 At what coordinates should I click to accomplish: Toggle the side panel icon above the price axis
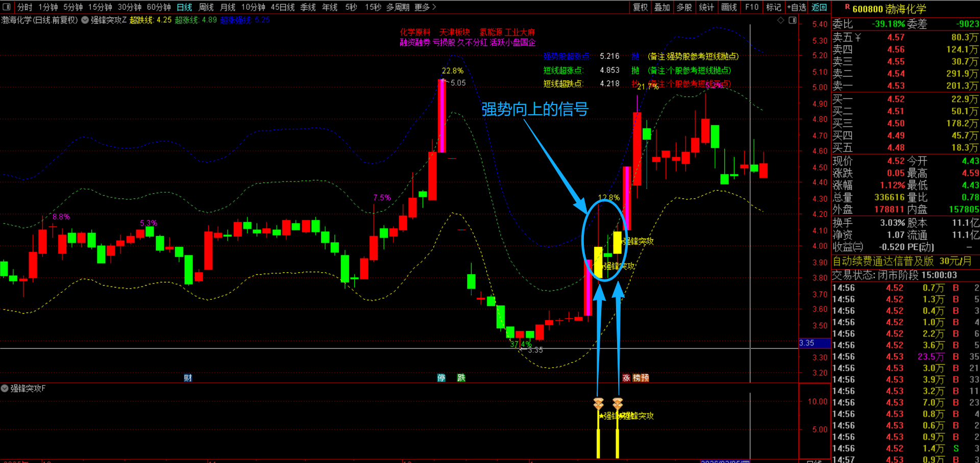tap(792, 20)
